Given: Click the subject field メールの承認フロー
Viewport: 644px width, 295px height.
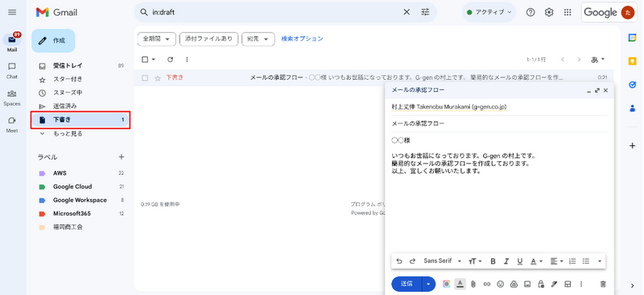Looking at the screenshot, I should pos(499,123).
